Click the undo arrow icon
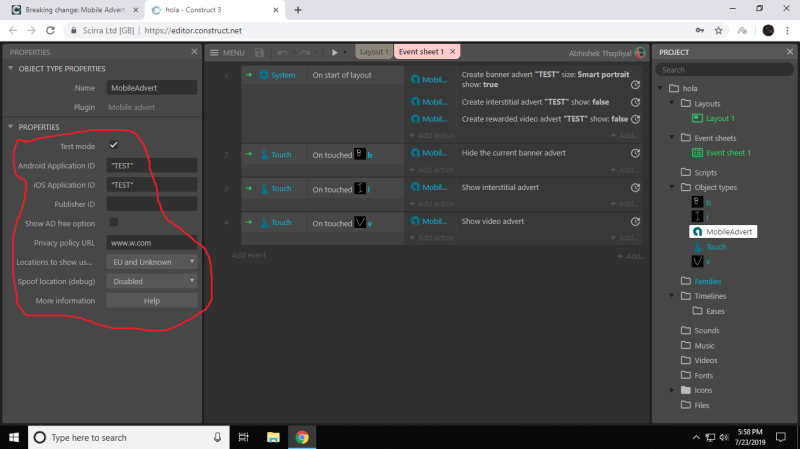 click(x=282, y=53)
